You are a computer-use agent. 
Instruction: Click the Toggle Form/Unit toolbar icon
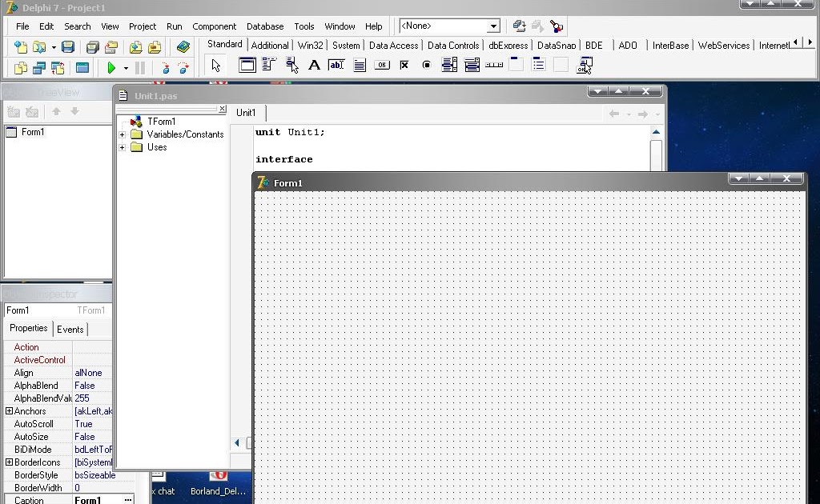58,68
